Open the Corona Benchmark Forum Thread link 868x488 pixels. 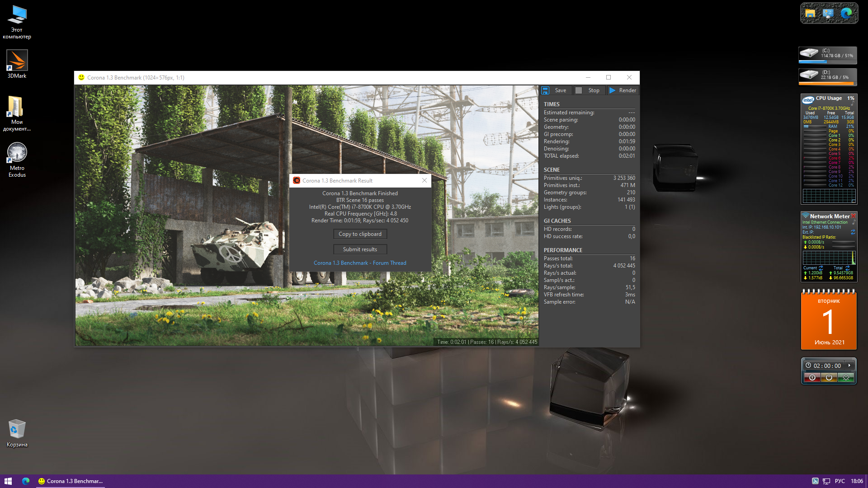tap(360, 263)
